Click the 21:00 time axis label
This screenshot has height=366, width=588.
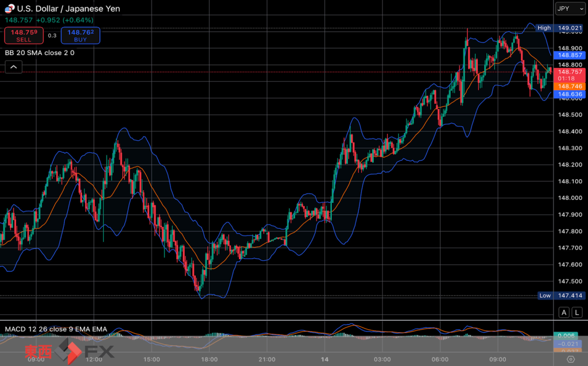(x=268, y=359)
